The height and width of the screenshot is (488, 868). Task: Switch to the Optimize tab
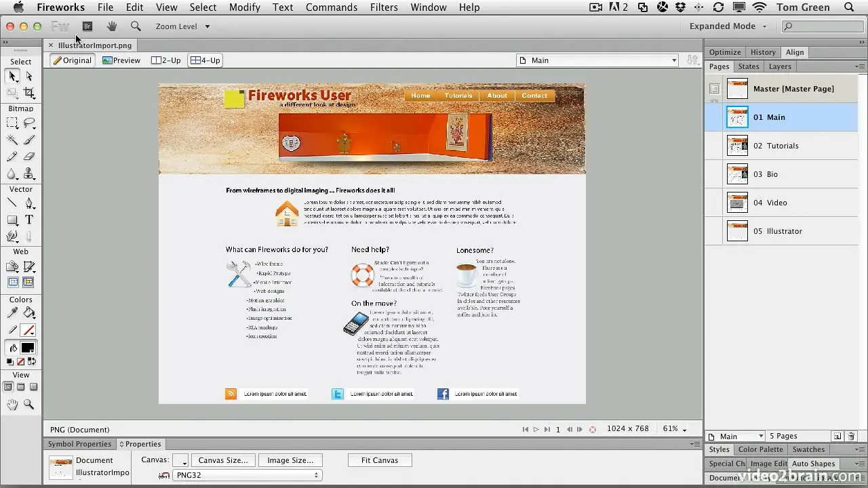click(x=725, y=52)
